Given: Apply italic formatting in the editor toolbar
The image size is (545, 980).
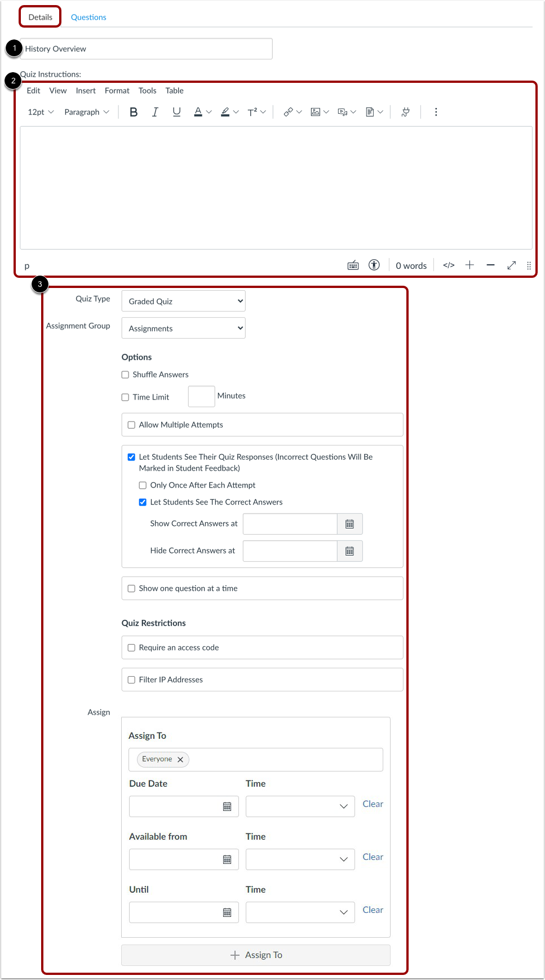Looking at the screenshot, I should pos(155,112).
